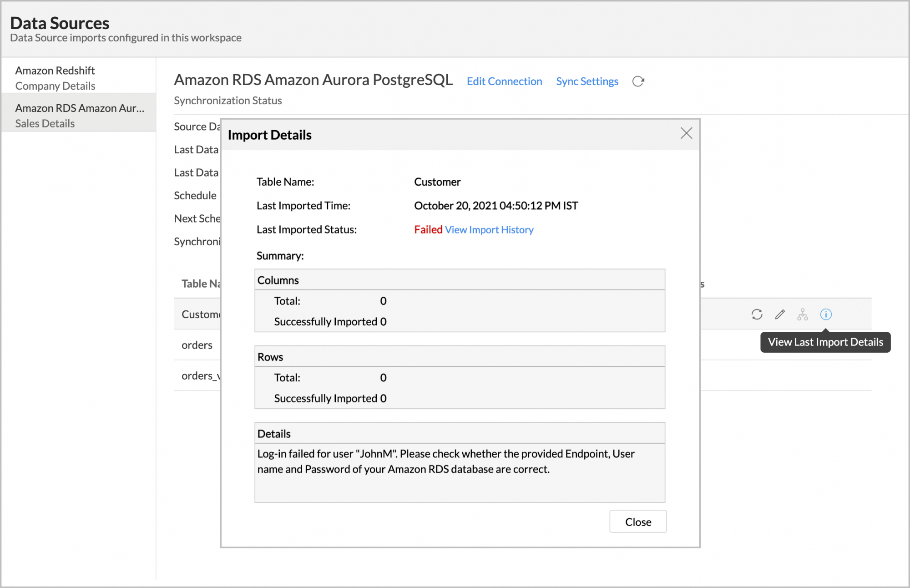Open the Edit Connection link

click(504, 81)
